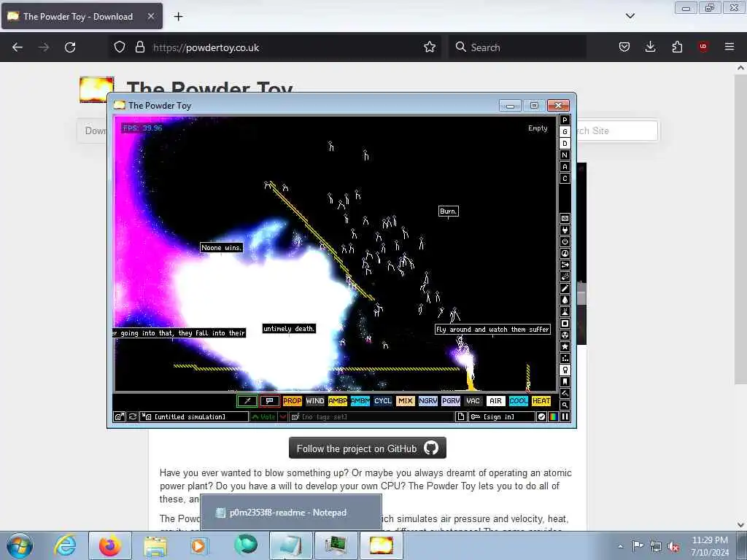Viewport: 747px width, 560px height.
Task: Open the Solids square category
Action: [565, 323]
